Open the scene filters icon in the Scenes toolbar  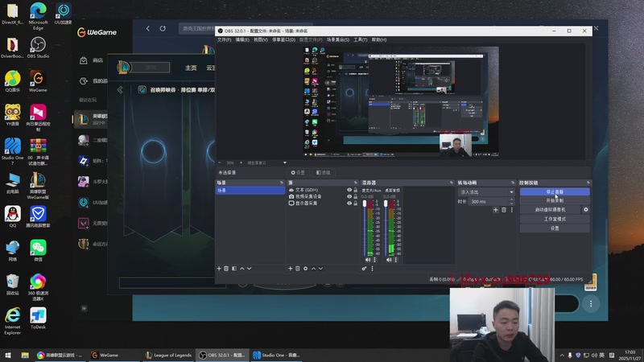(234, 269)
